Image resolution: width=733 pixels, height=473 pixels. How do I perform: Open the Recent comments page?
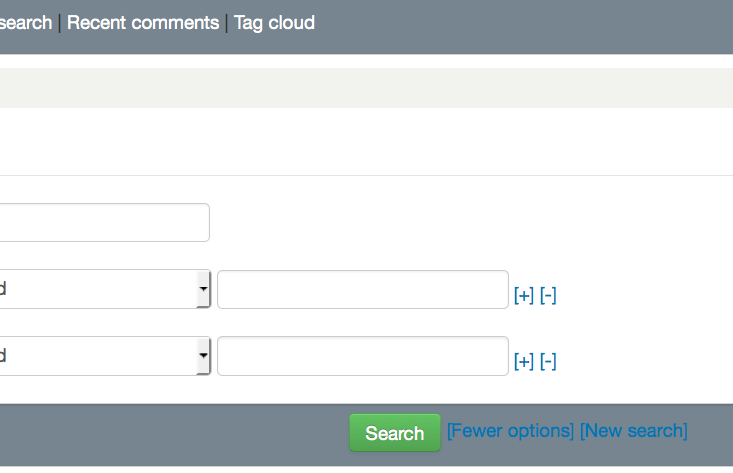pyautogui.click(x=143, y=23)
